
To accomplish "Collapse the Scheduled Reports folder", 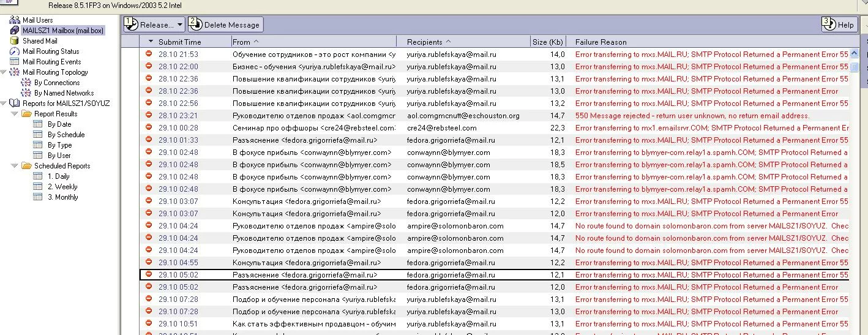I will (15, 166).
